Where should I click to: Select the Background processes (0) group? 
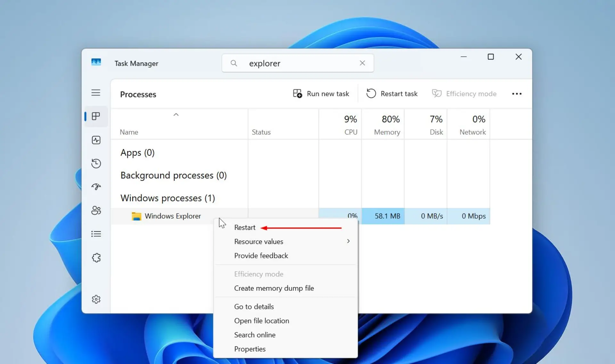point(174,175)
